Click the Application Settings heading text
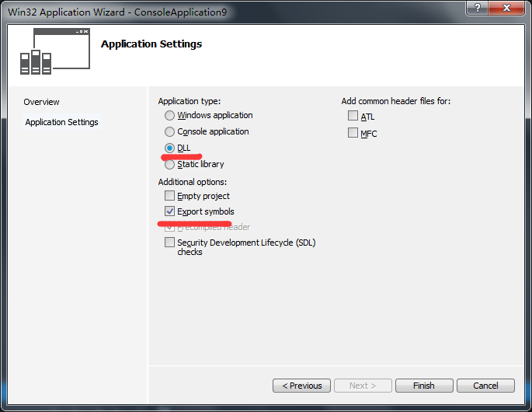532x412 pixels. tap(151, 44)
